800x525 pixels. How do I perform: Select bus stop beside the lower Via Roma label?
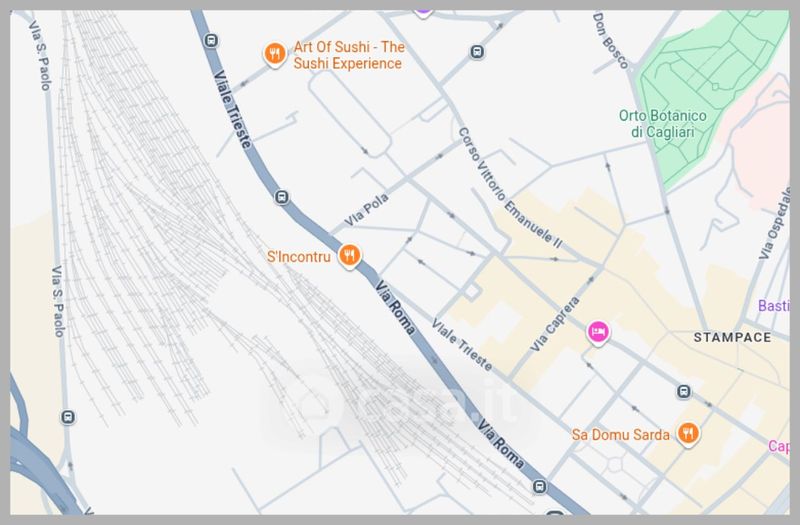(x=540, y=486)
